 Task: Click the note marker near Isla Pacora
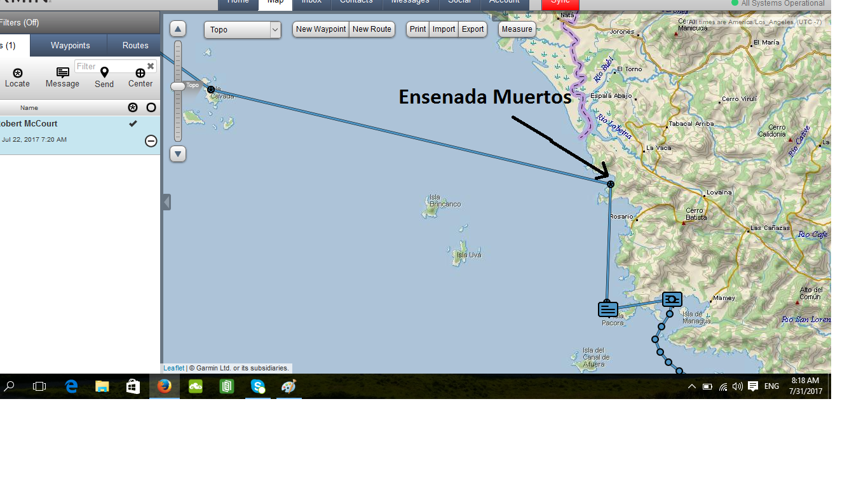[x=607, y=309]
